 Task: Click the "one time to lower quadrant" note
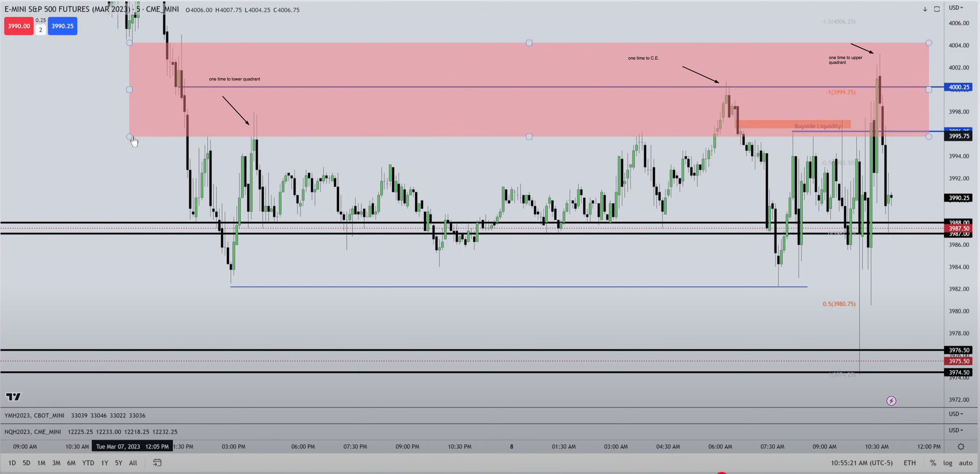234,79
